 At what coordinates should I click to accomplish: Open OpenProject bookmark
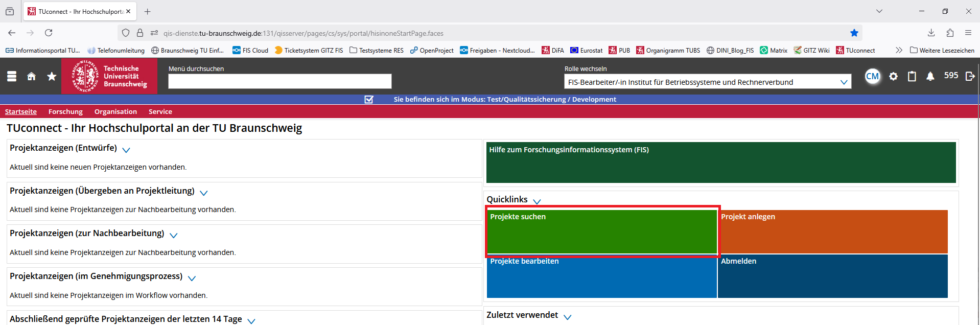tap(432, 50)
